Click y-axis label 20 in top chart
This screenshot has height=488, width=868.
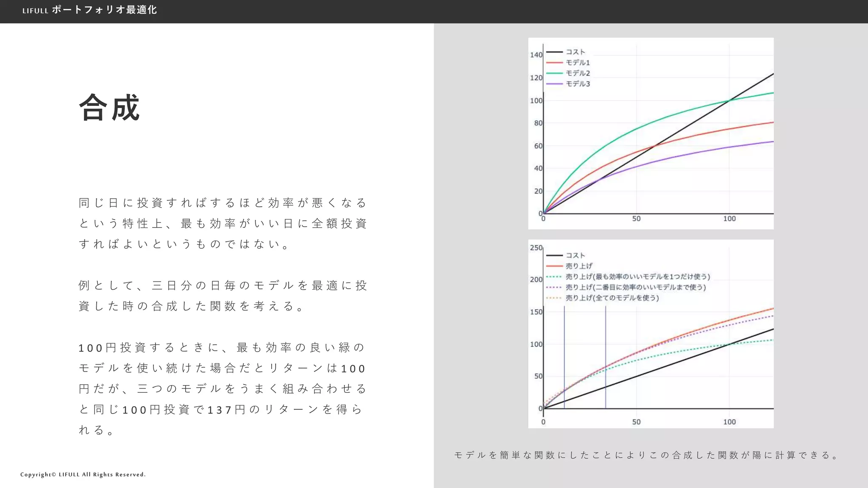tap(538, 191)
